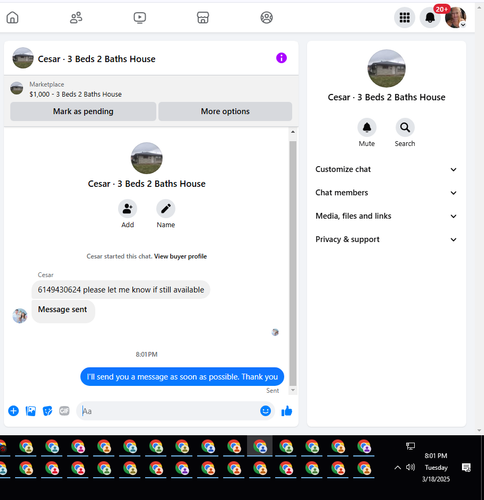Viewport: 484px width, 500px height.
Task: Click the highlighted active Chrome taskbar icon
Action: point(260,446)
